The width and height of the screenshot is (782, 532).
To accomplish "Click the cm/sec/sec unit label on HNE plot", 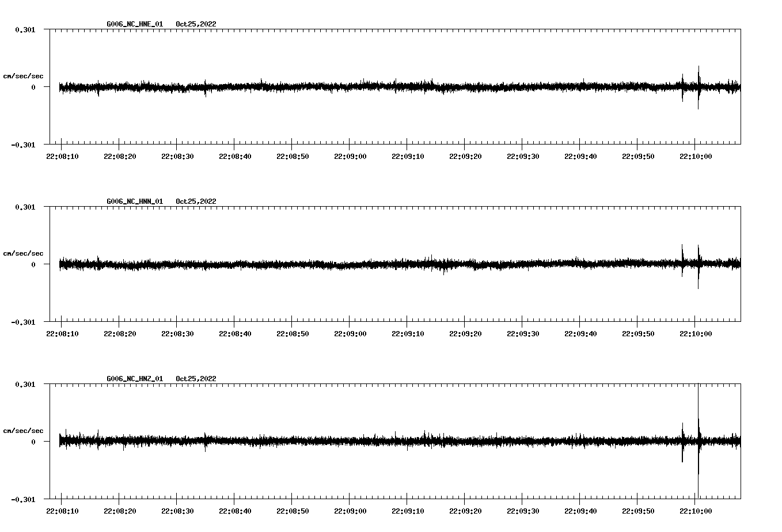I will (23, 76).
